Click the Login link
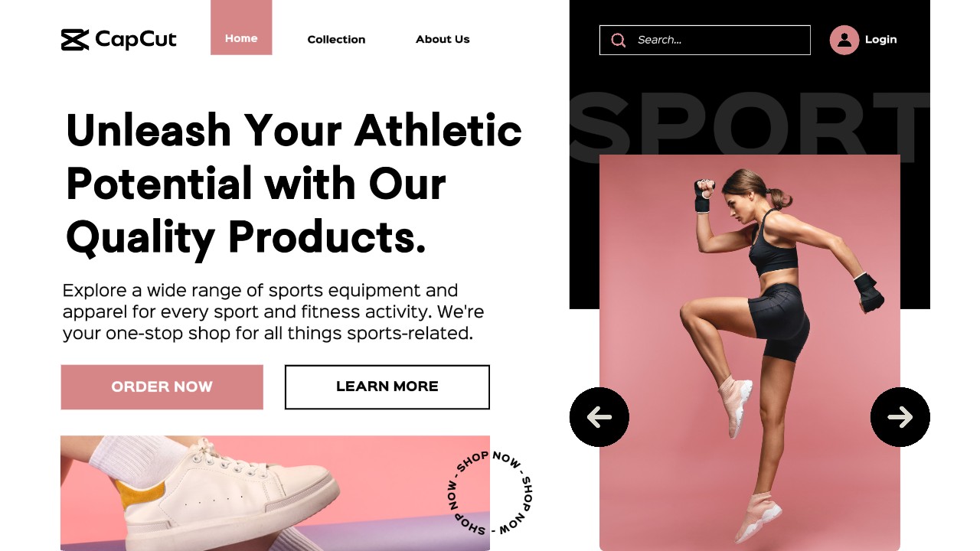 (x=880, y=40)
